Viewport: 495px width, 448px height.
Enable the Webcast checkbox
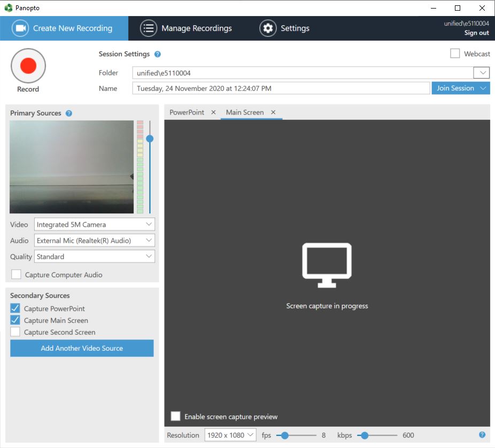pos(455,53)
